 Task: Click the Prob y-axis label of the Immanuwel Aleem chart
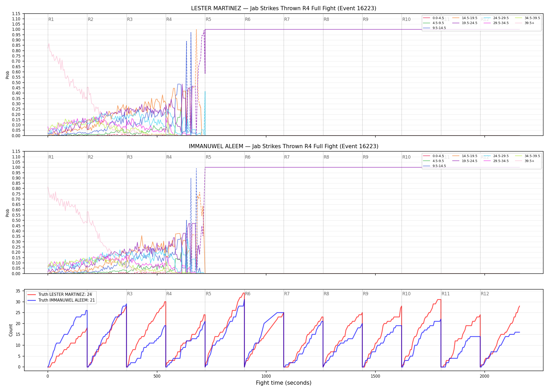(x=8, y=213)
